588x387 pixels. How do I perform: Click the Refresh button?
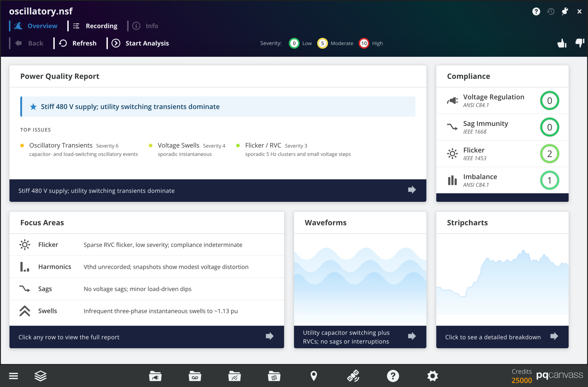click(84, 43)
